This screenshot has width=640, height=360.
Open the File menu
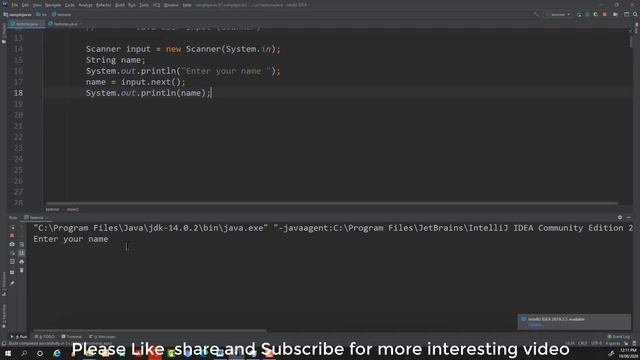point(15,5)
